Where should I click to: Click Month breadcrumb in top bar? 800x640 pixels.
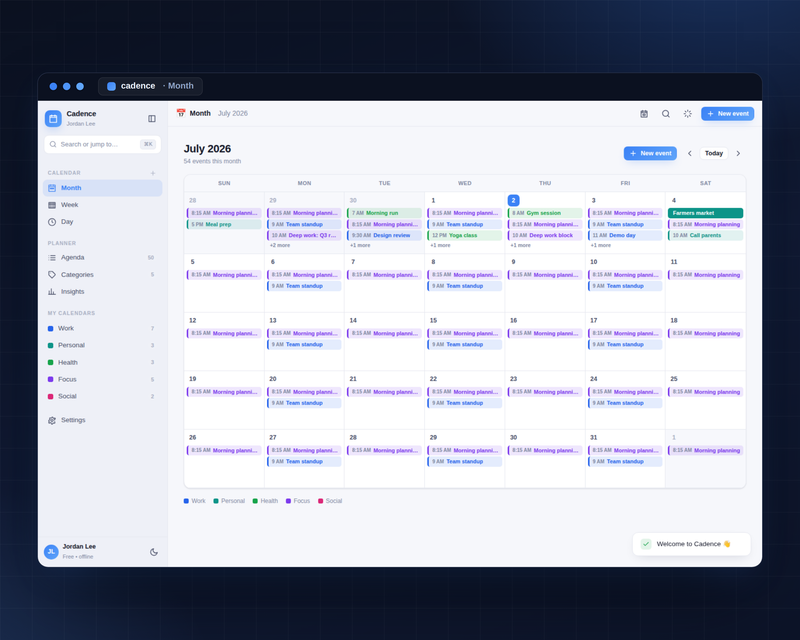pos(200,113)
